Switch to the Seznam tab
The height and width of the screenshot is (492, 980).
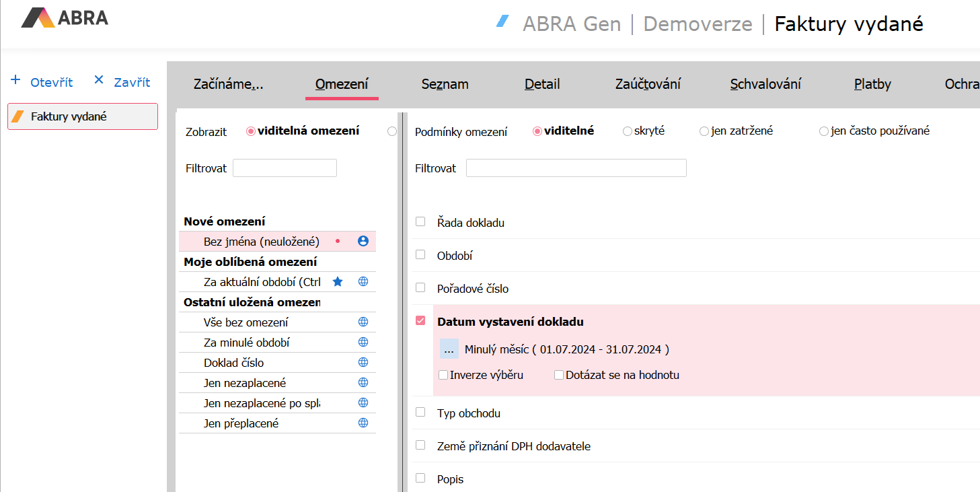pos(445,84)
